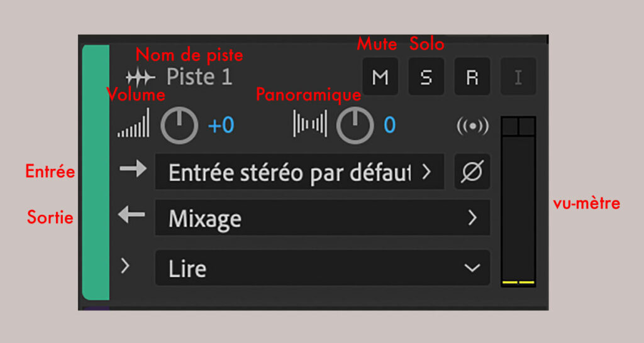Mute the track with M button
This screenshot has width=644, height=343.
click(380, 77)
